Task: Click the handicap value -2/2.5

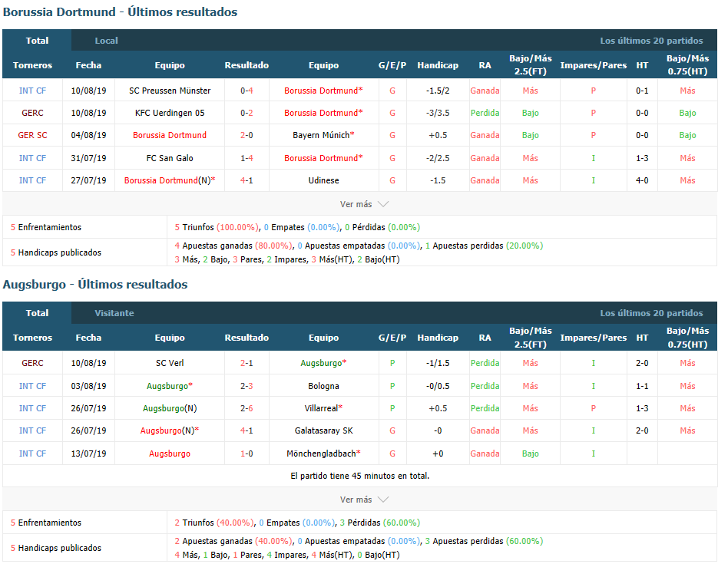Action: 438,158
